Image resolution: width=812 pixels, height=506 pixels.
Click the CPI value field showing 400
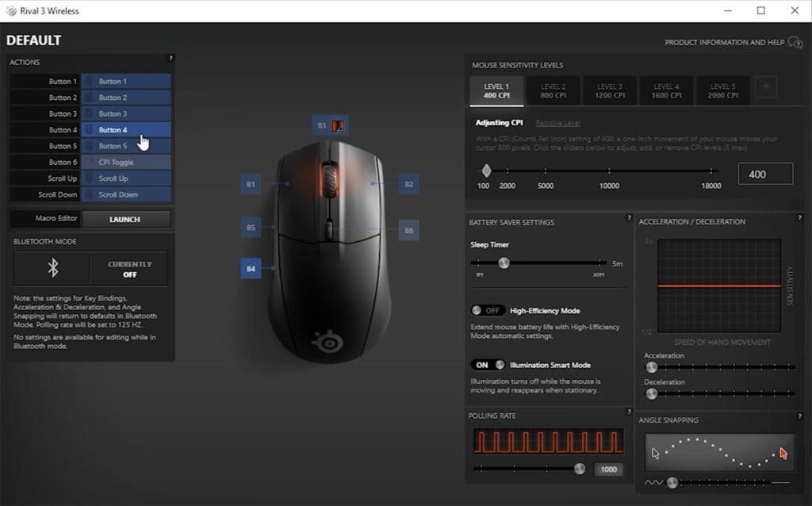765,174
